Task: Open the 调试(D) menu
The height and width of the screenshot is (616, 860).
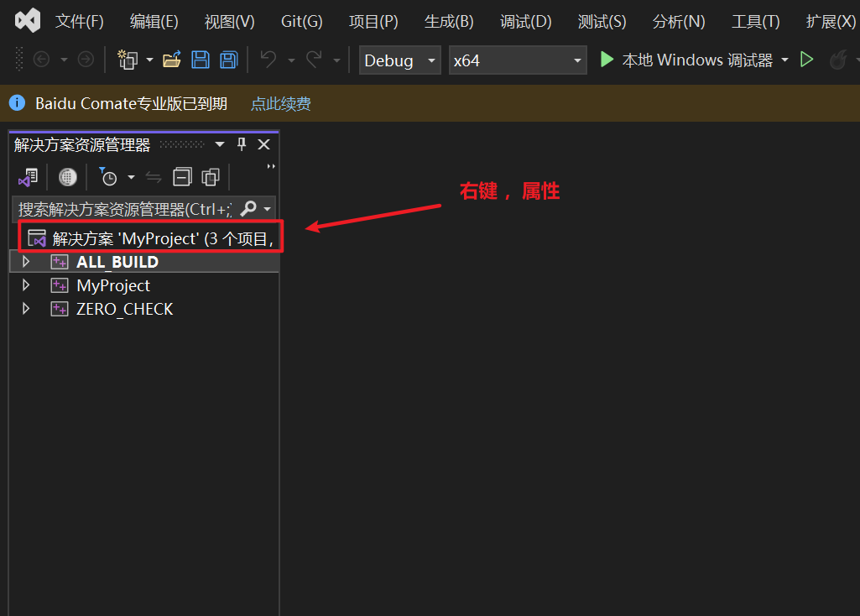Action: 525,21
